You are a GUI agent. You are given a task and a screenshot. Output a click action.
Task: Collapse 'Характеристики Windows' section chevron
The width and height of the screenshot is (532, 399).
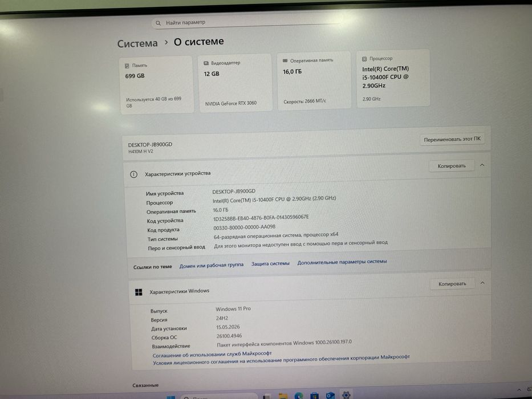[482, 283]
